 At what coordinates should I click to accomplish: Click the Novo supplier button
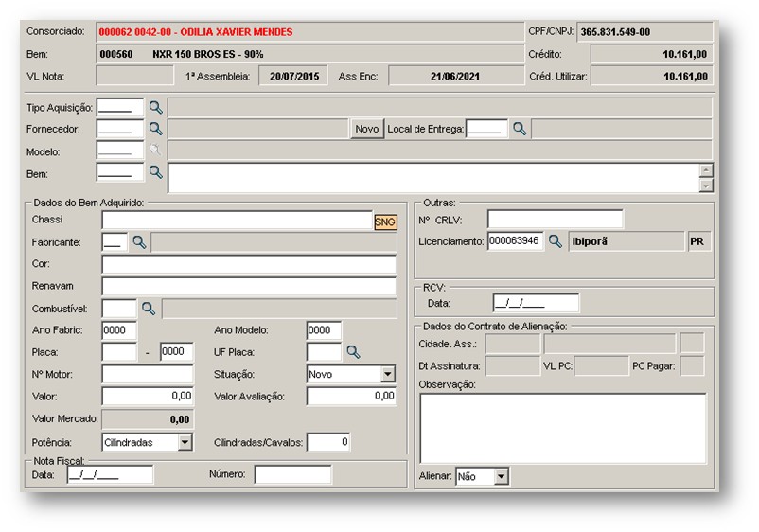point(367,129)
